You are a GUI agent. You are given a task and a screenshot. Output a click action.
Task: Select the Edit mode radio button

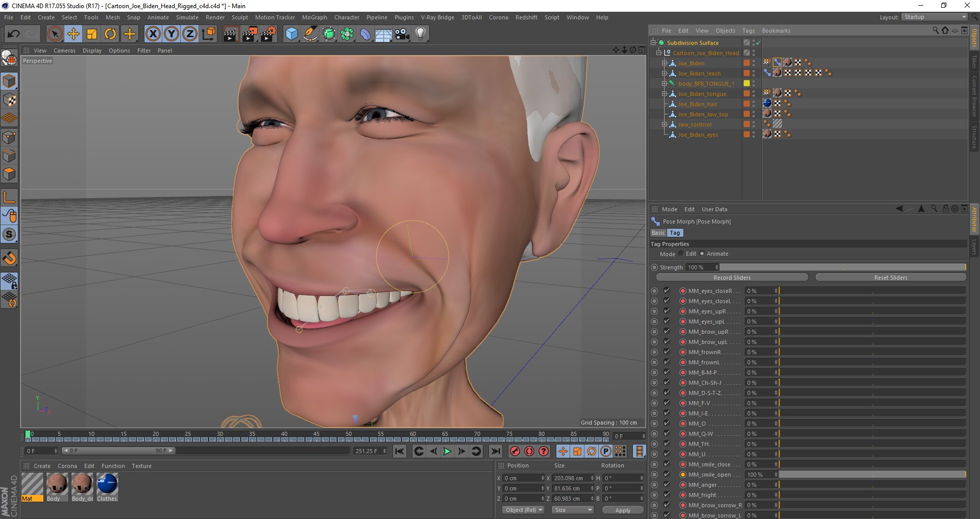point(681,254)
